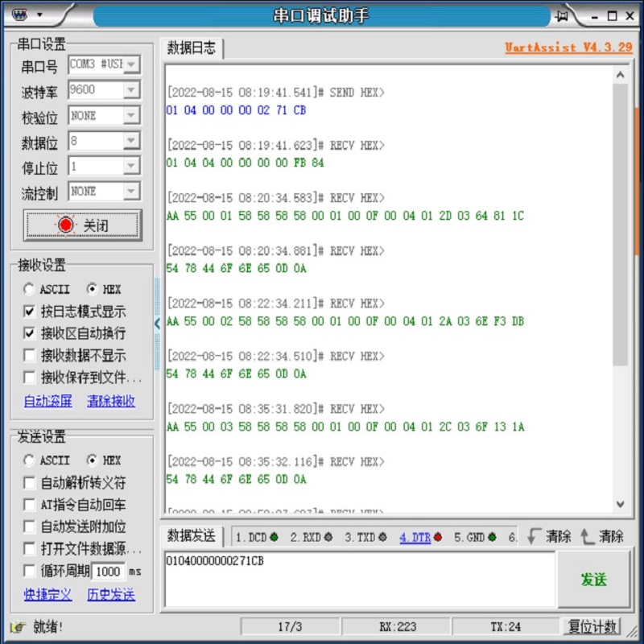Image resolution: width=644 pixels, height=644 pixels.
Task: Open the 快捷定义 link
Action: click(x=48, y=594)
